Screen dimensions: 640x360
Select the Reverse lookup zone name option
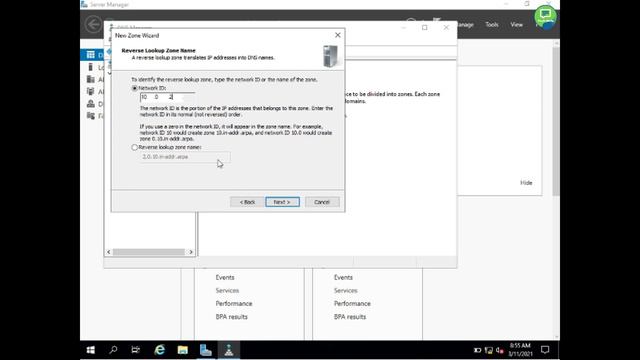(134, 147)
